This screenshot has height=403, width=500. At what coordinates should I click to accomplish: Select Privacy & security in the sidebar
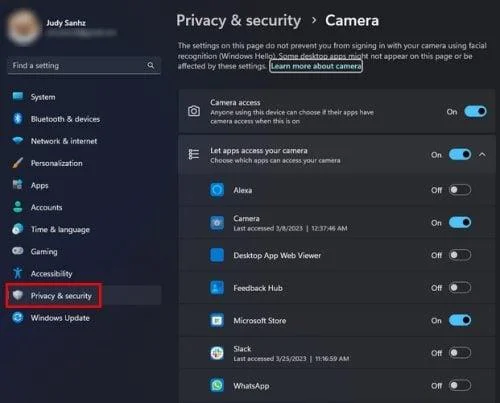(x=85, y=295)
